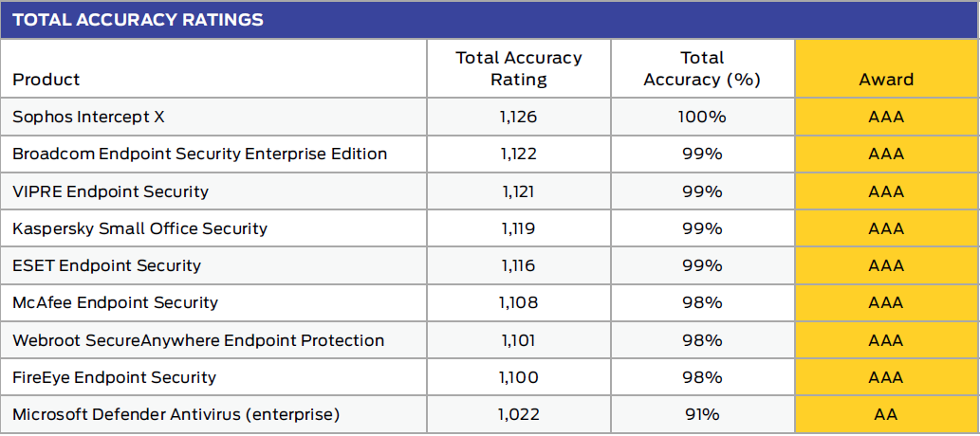Select Broadcom Endpoint Security Enterprise Edition row label
This screenshot has width=980, height=436.
199,154
